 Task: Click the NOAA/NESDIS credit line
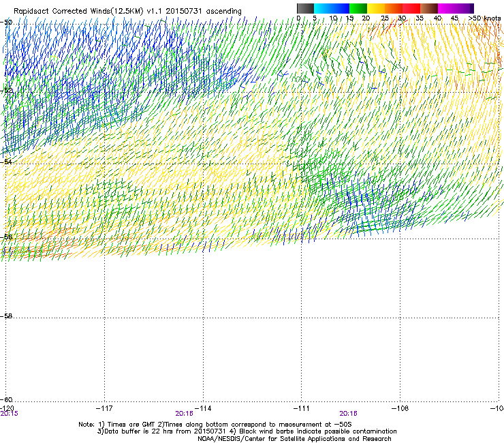point(294,439)
